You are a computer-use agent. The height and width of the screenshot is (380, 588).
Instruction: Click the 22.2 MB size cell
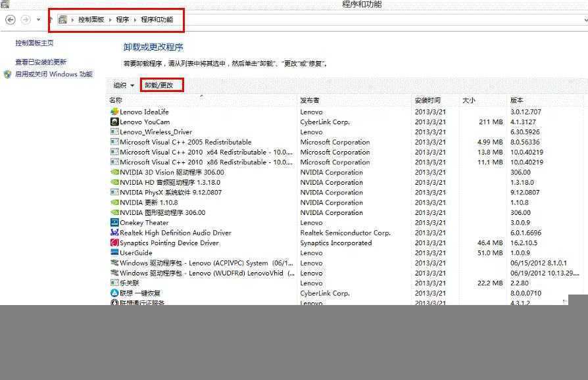490,283
